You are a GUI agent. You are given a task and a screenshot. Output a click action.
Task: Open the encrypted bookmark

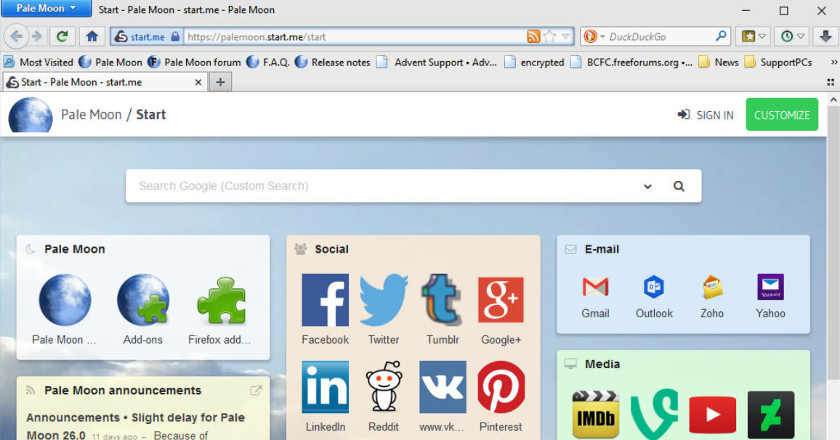(x=535, y=62)
